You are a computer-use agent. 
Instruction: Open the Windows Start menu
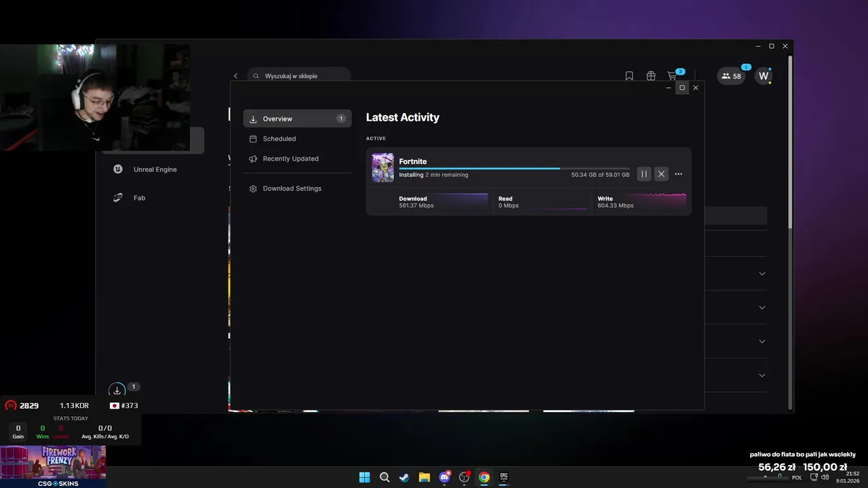[x=364, y=477]
